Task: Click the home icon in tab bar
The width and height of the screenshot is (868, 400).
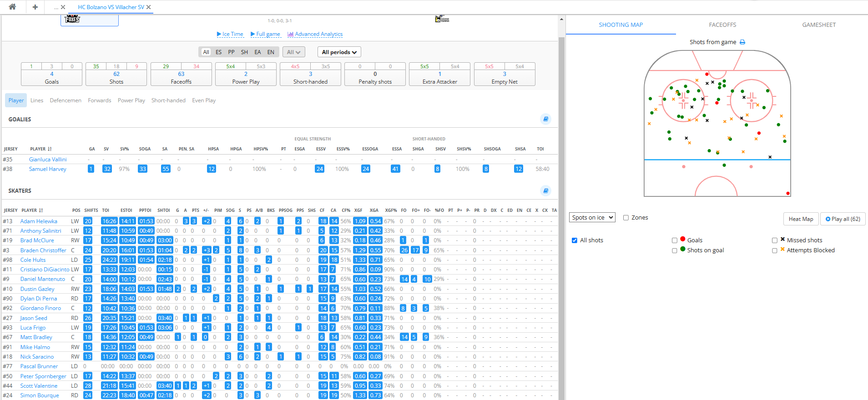Action: click(x=12, y=7)
